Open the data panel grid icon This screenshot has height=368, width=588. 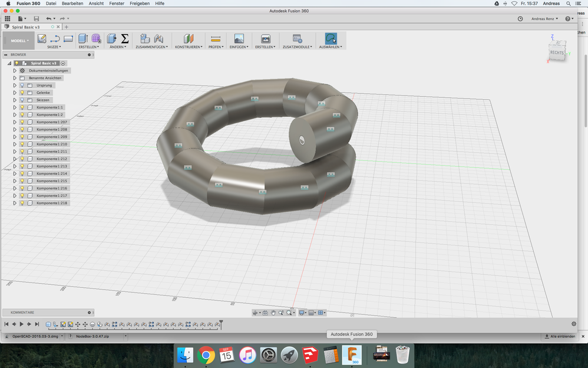tap(8, 18)
